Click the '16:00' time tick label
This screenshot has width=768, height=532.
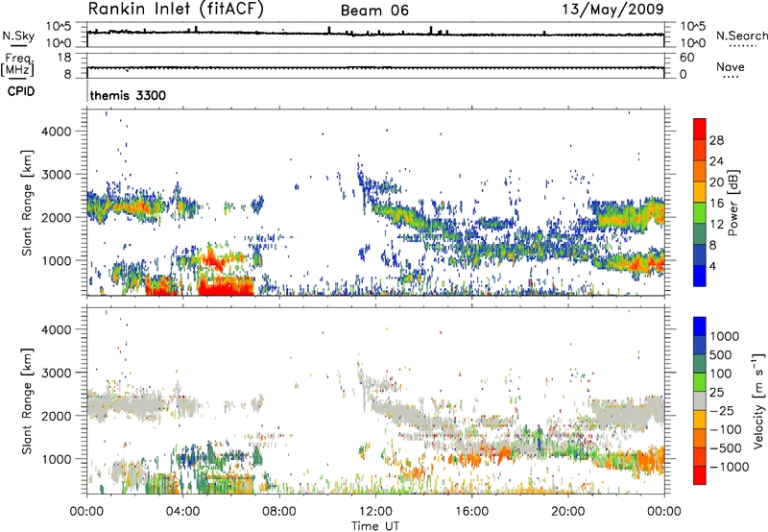[471, 512]
